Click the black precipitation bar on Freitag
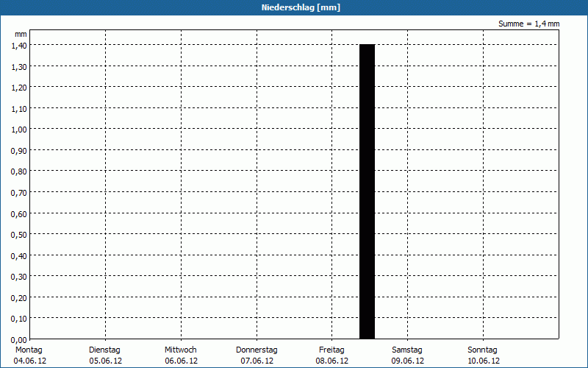This screenshot has width=588, height=368. coord(367,191)
